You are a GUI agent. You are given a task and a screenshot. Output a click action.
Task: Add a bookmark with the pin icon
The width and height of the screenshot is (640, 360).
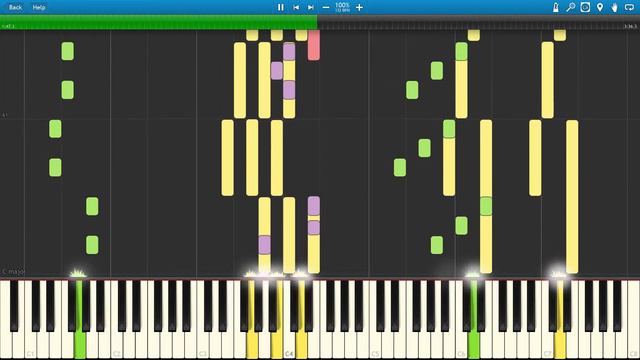click(x=600, y=7)
